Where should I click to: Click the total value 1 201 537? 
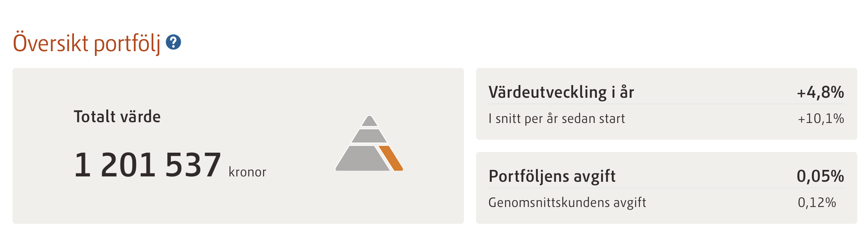148,165
